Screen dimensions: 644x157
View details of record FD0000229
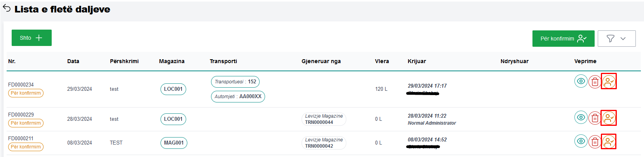tap(581, 118)
